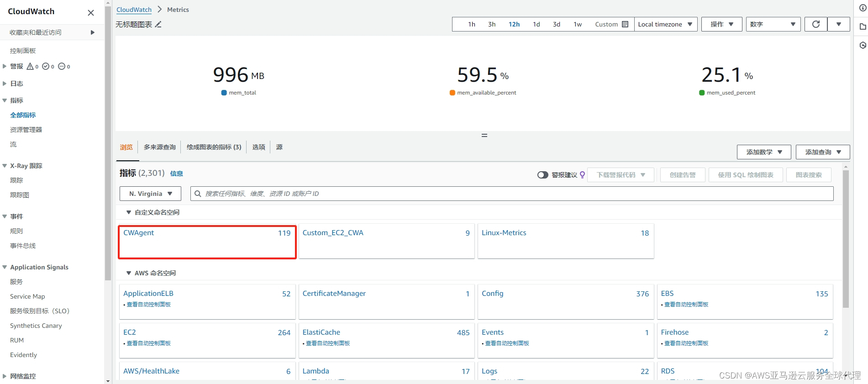This screenshot has height=384, width=868.
Task: Click the 使用 SQL 绘制图表 button
Action: coord(746,175)
